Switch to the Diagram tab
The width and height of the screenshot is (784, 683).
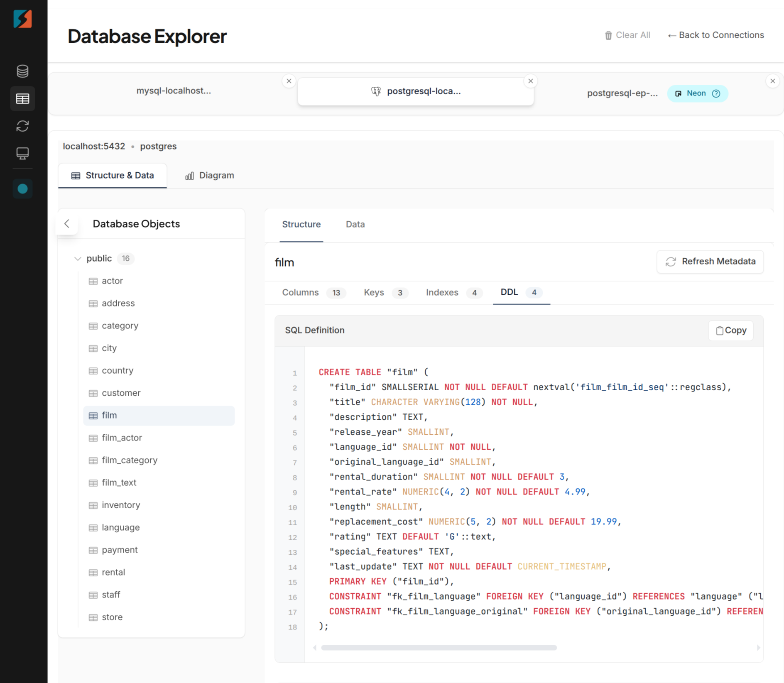pos(209,175)
